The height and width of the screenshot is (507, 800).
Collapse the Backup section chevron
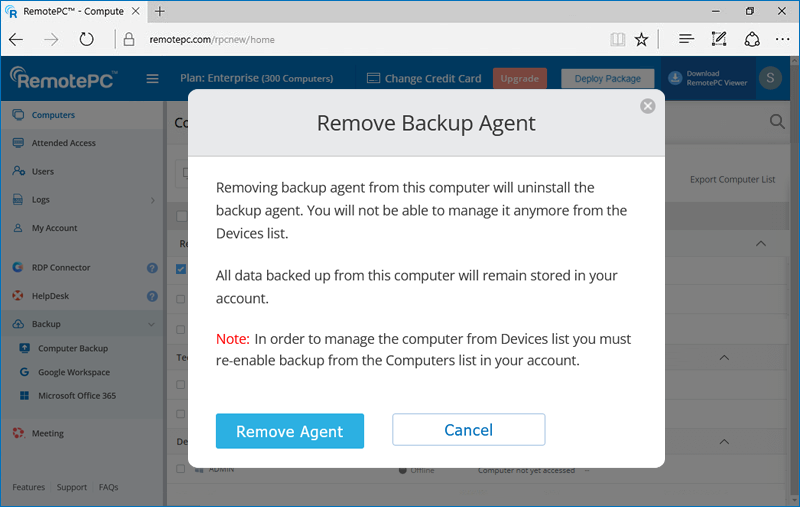click(152, 324)
